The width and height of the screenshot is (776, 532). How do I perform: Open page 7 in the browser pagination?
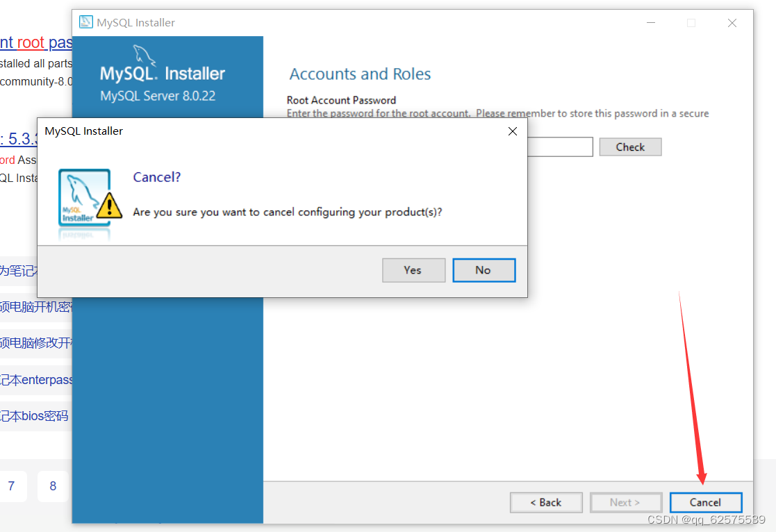[x=11, y=486]
